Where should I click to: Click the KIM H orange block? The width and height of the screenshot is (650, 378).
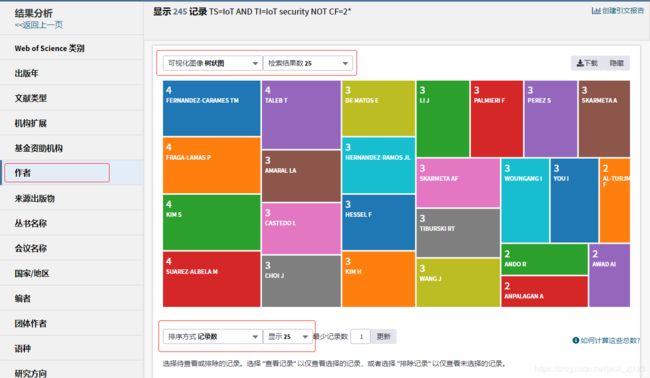tap(378, 279)
